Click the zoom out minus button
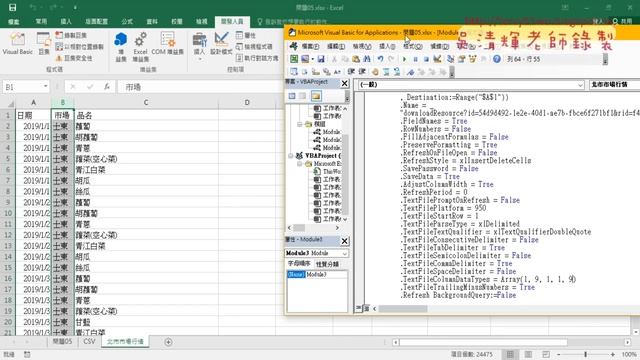640x360 pixels. click(x=559, y=354)
